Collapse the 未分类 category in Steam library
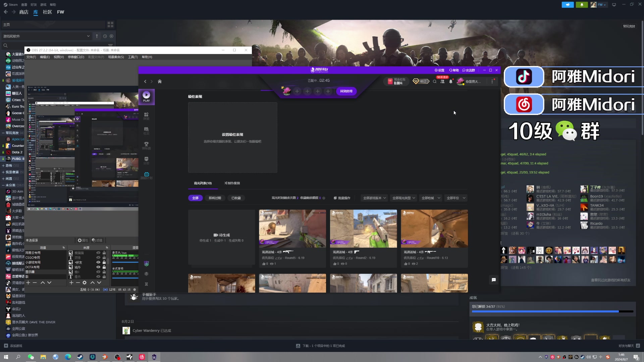The height and width of the screenshot is (362, 644). tap(3, 185)
